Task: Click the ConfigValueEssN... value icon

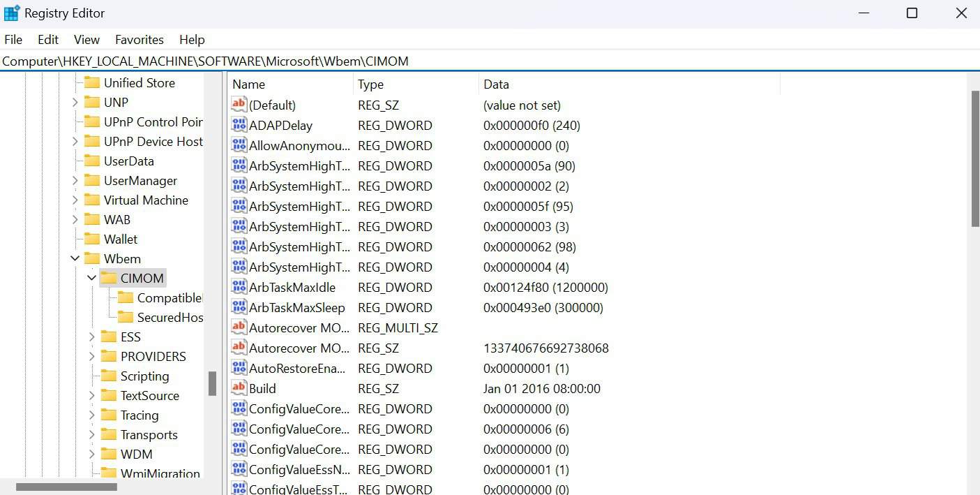Action: click(x=239, y=469)
